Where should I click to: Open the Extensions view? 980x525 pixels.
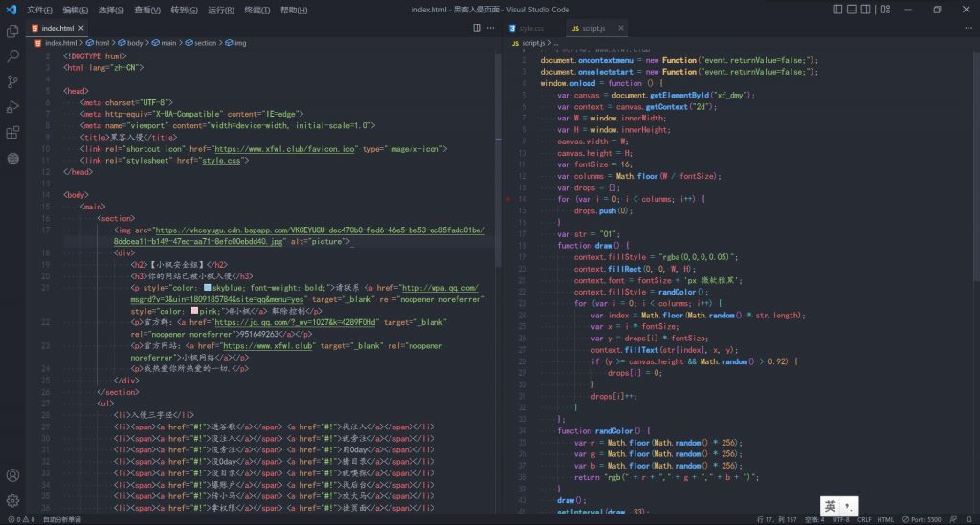12,132
